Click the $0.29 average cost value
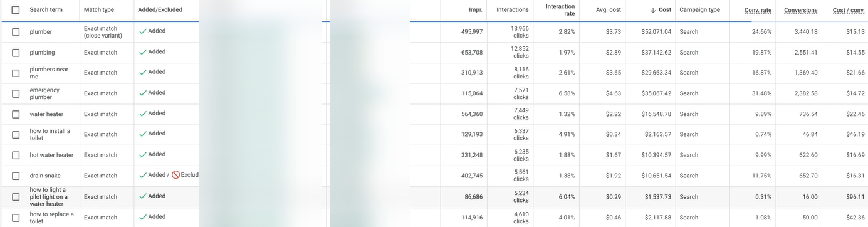Image resolution: width=868 pixels, height=227 pixels. [x=614, y=197]
